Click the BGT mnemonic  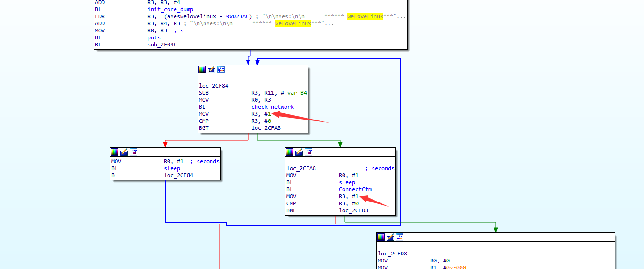coord(204,128)
